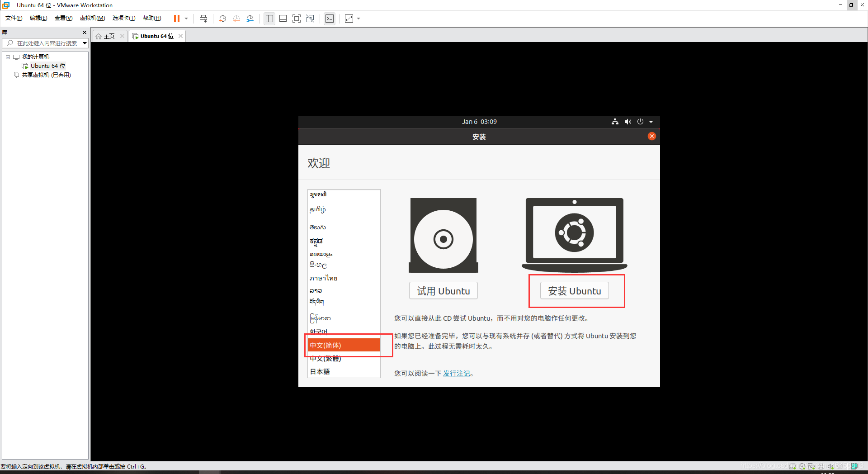This screenshot has height=474, width=868.
Task: Open the dropdown arrow beside the pause button
Action: (x=186, y=19)
